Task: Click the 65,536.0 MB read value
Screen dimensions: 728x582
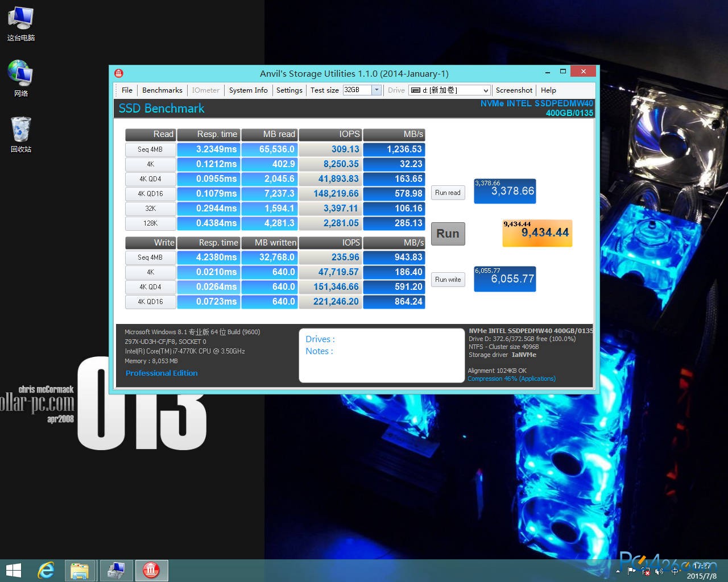Action: (x=270, y=149)
